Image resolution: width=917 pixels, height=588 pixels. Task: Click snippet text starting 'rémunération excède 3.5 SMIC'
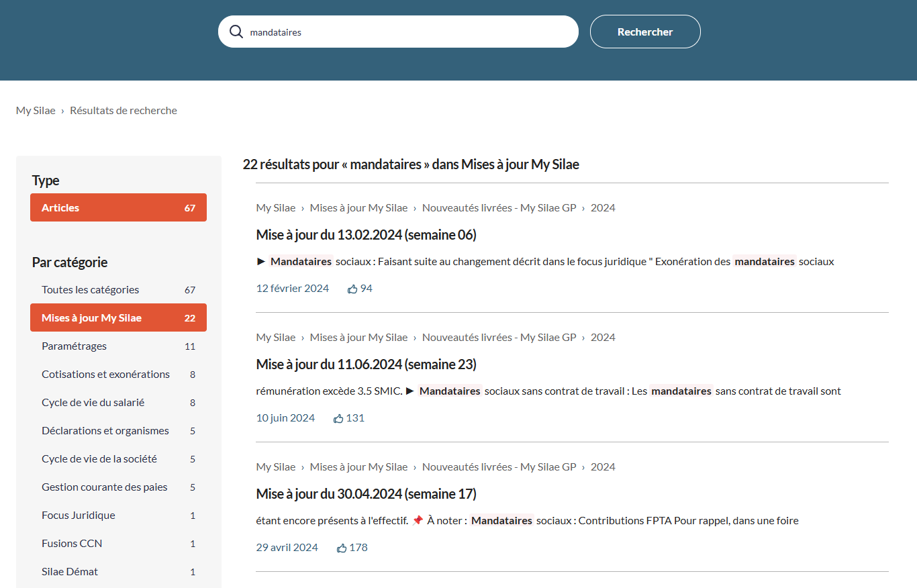click(548, 391)
